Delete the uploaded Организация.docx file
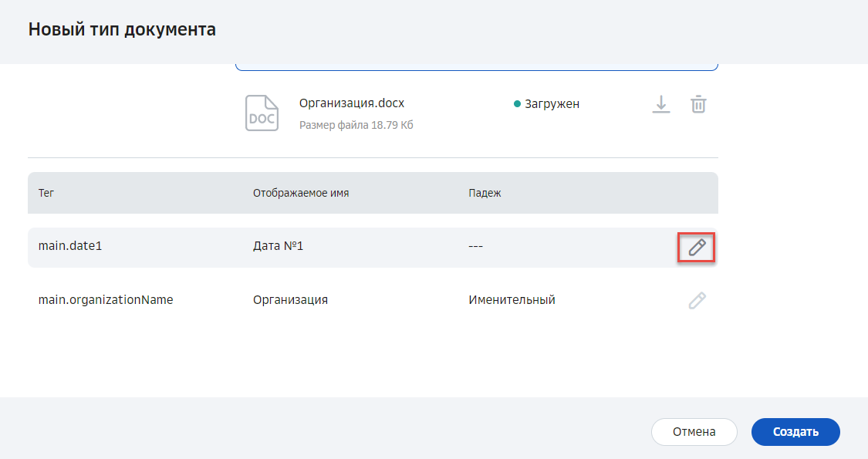The image size is (868, 459). point(698,104)
